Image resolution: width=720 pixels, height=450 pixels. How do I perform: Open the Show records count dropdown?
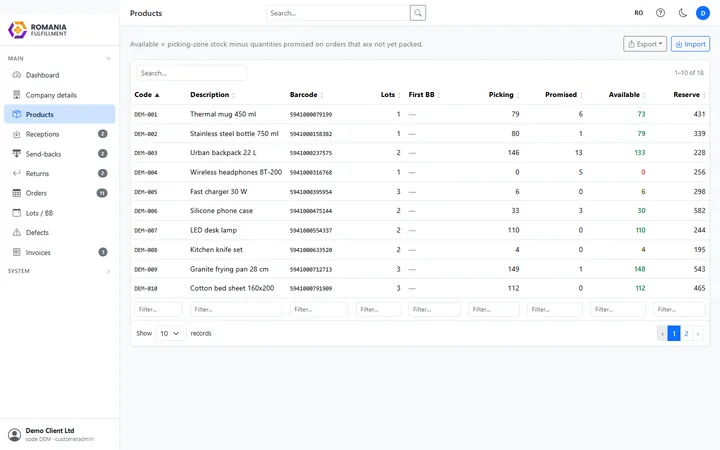point(170,333)
